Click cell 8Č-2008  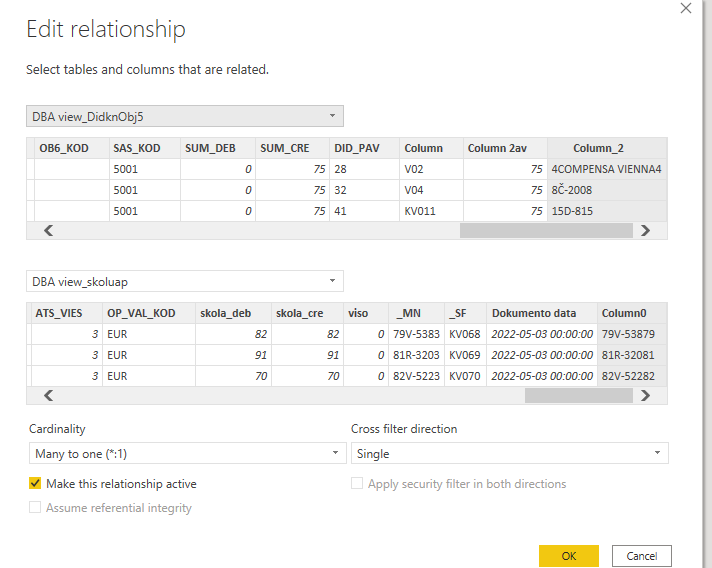607,190
